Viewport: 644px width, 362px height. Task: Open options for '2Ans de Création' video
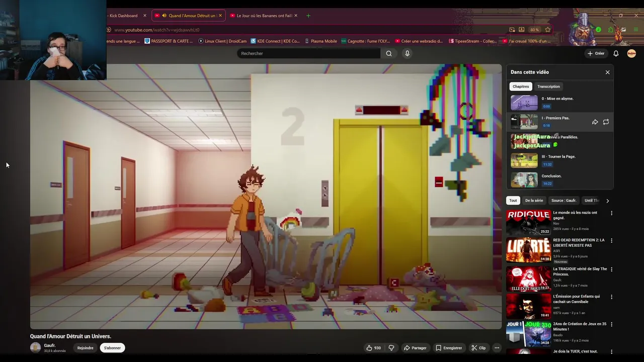point(611,325)
